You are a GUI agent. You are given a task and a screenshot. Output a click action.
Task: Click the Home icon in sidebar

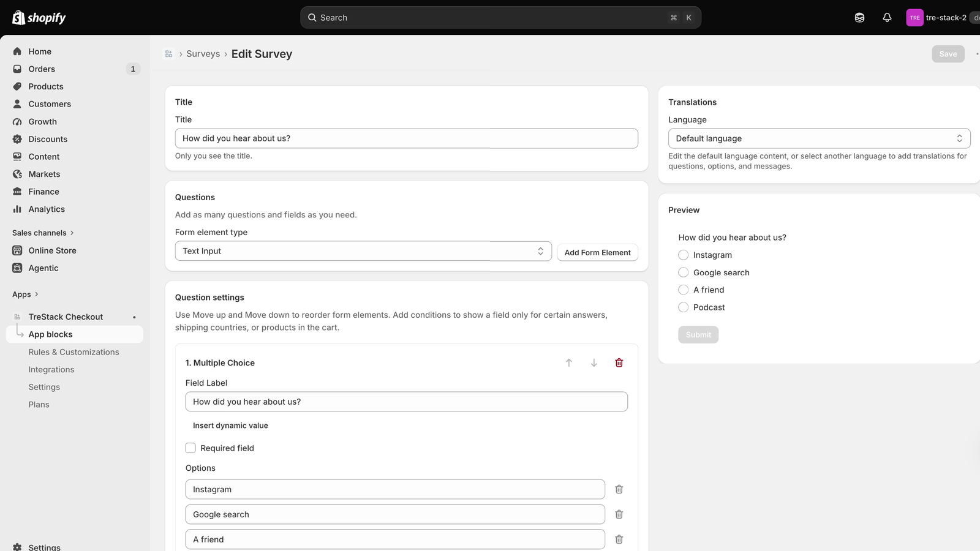click(17, 51)
